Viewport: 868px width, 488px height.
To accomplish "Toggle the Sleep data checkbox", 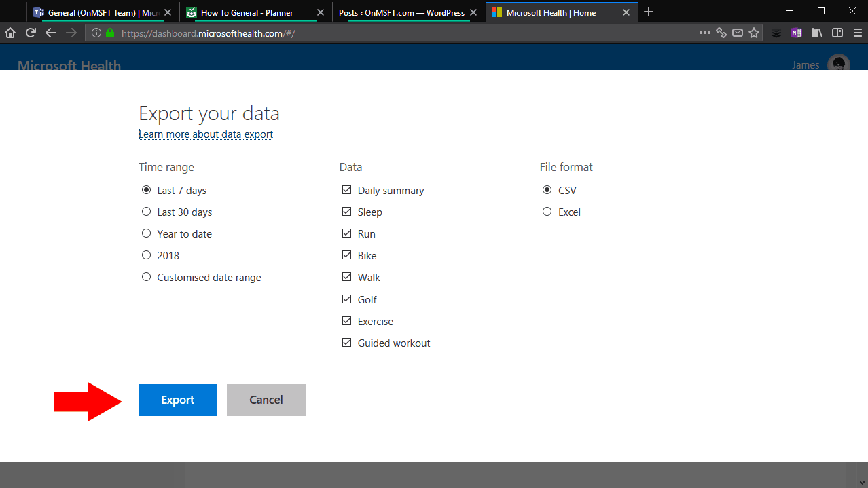I will 347,212.
